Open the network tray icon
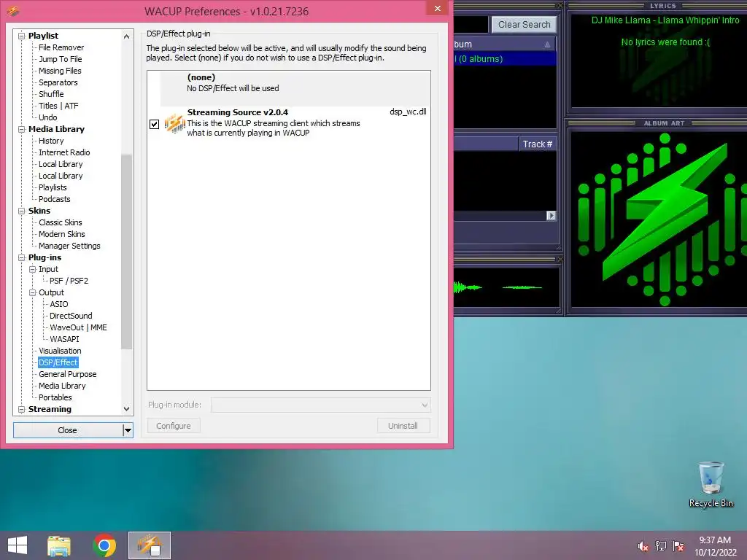The image size is (747, 560). (661, 546)
